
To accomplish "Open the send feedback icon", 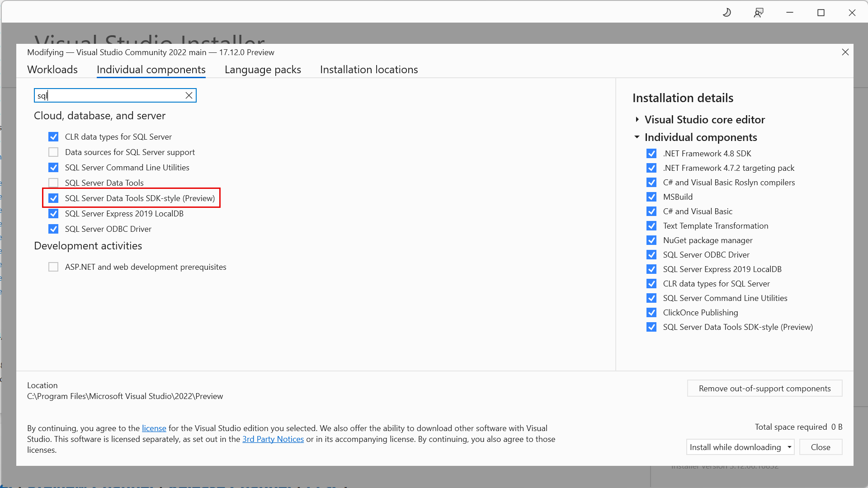I will pos(759,13).
